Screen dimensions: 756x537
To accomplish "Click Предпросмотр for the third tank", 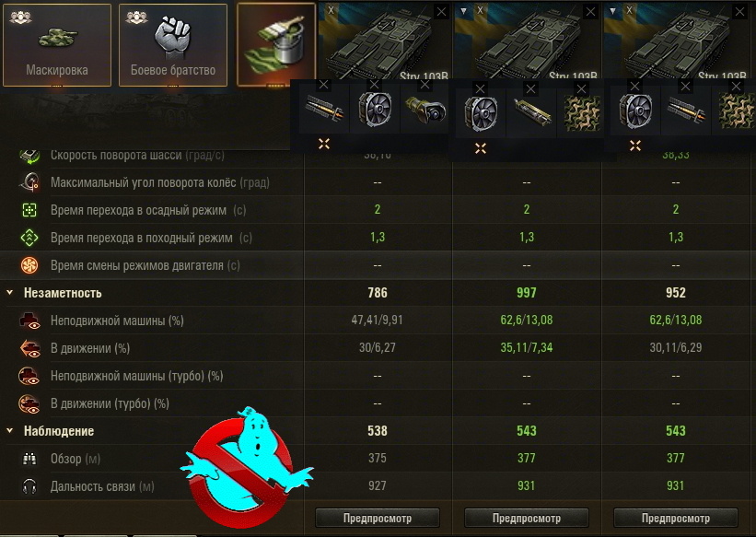I will [676, 518].
